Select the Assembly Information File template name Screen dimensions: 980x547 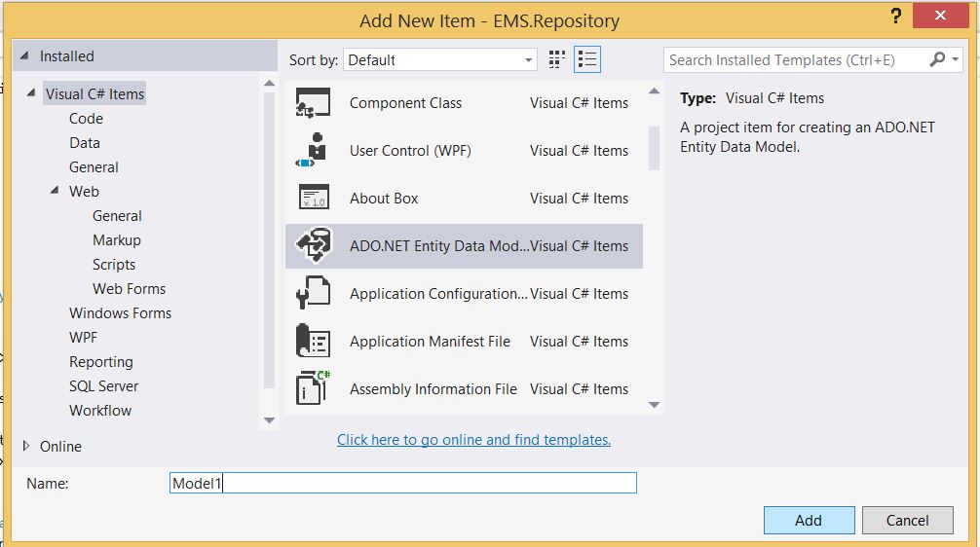point(433,389)
